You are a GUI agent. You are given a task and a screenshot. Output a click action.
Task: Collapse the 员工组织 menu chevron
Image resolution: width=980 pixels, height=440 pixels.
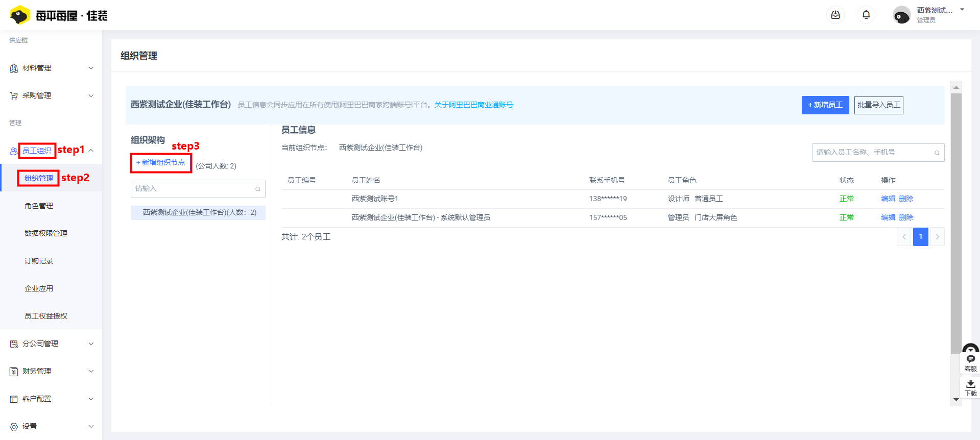click(91, 151)
